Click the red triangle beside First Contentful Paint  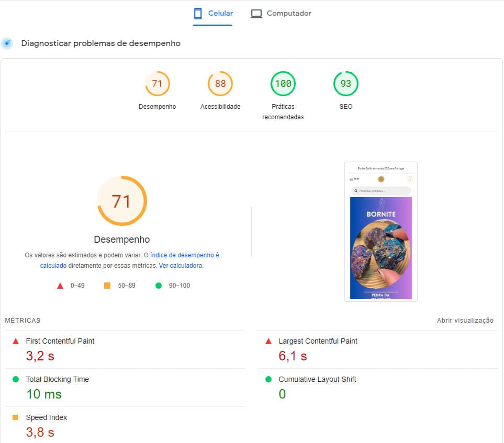click(16, 340)
